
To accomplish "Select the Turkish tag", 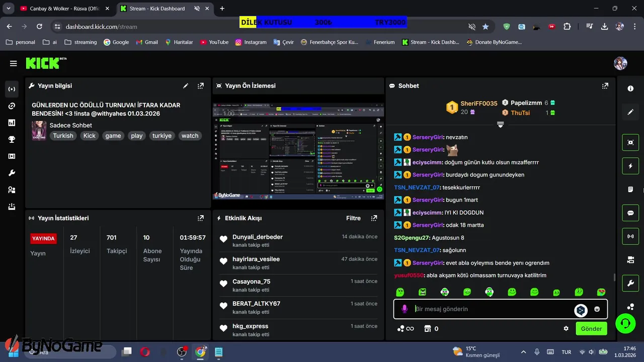I will [x=63, y=136].
